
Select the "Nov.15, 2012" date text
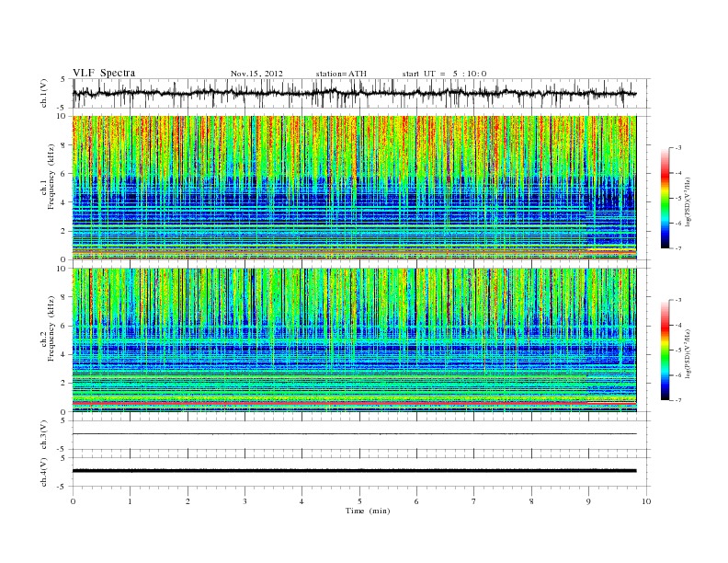[256, 74]
